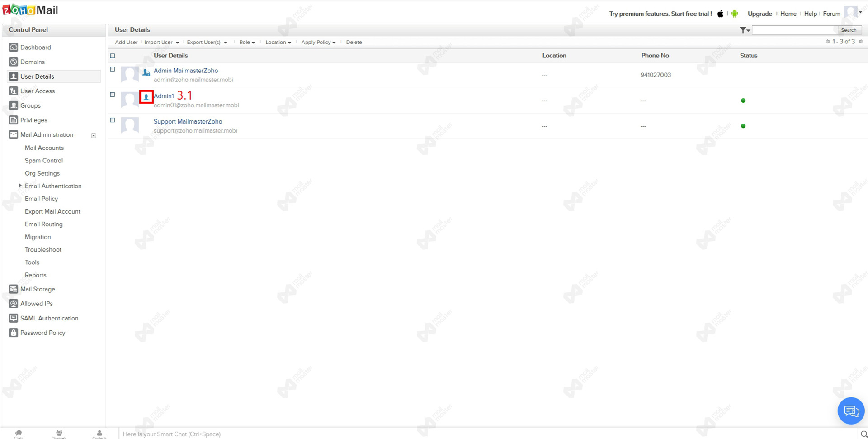Open the Chats icon in bottom bar

tap(19, 434)
